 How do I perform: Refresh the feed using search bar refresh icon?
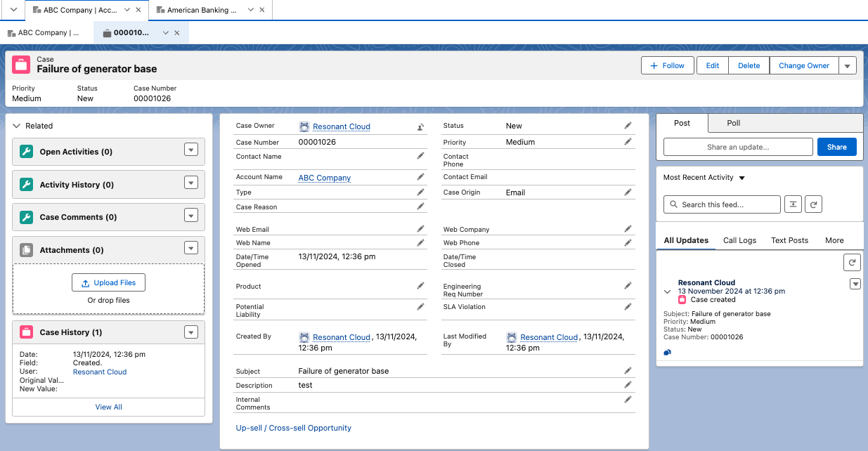tap(813, 204)
